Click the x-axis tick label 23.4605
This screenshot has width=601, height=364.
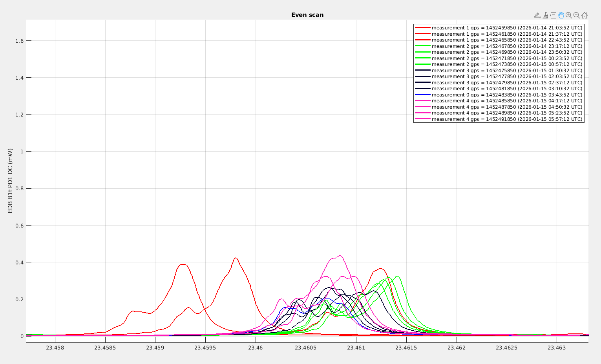coord(306,348)
